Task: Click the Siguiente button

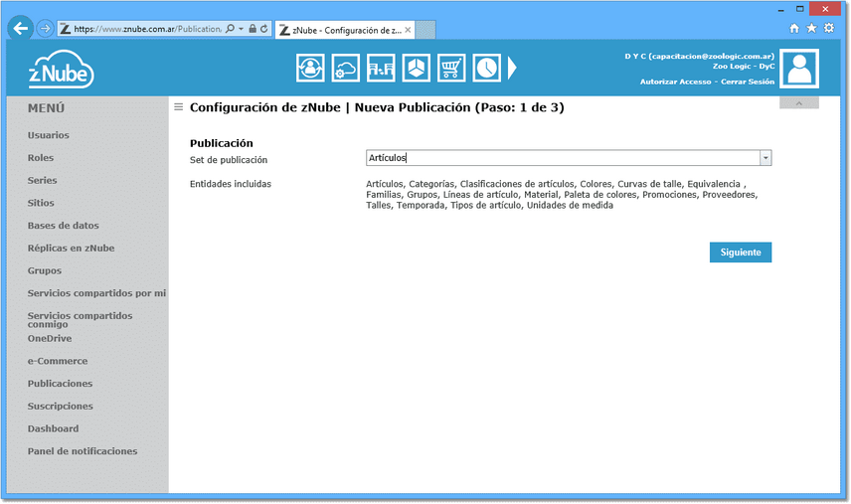Action: pyautogui.click(x=741, y=252)
